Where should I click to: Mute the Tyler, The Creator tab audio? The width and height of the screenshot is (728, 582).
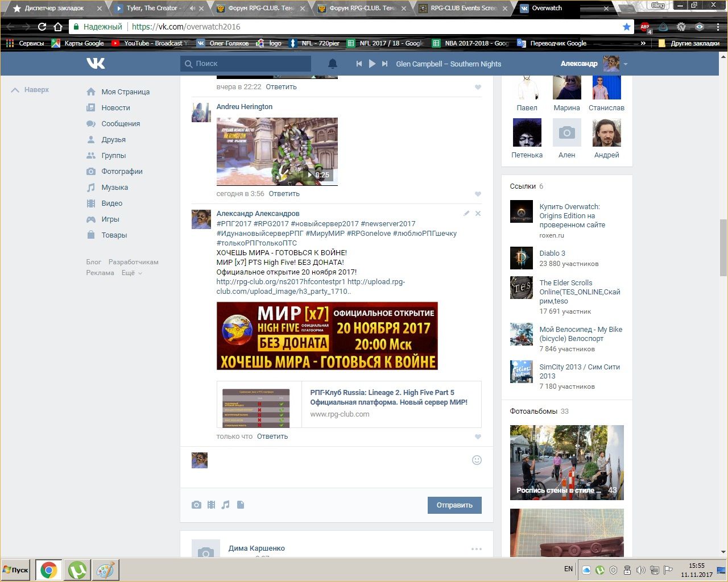192,9
